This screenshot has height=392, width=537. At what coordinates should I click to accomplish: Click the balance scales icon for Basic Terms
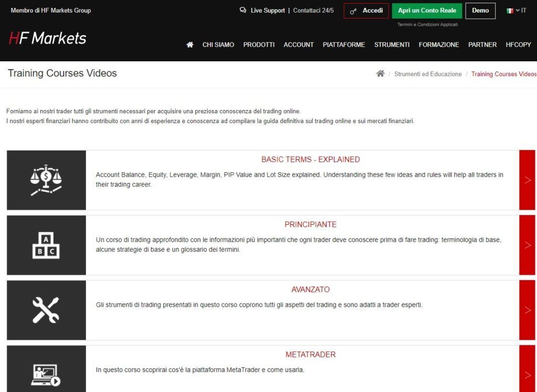(x=46, y=180)
